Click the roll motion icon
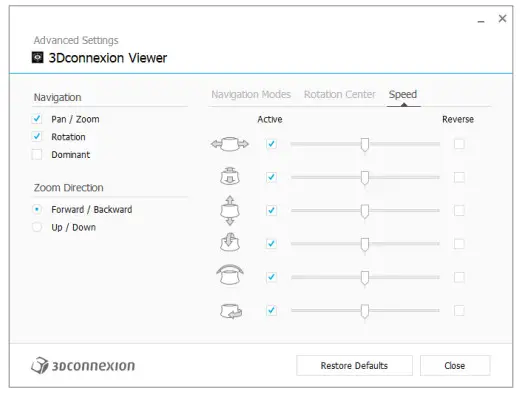This screenshot has width=520, height=395. (x=230, y=275)
